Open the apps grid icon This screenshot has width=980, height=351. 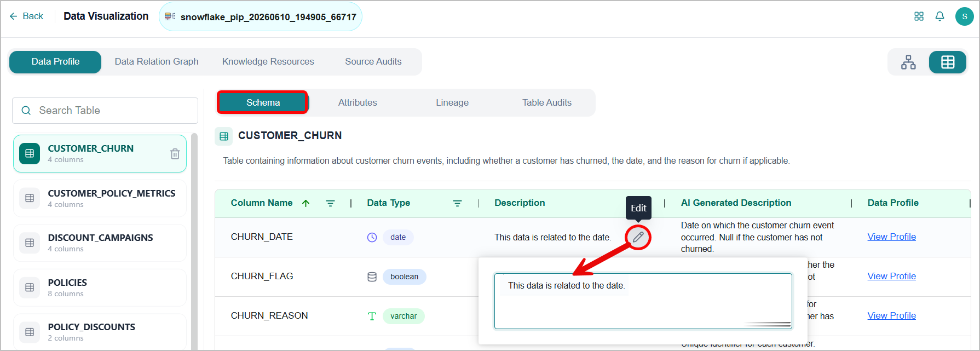919,16
